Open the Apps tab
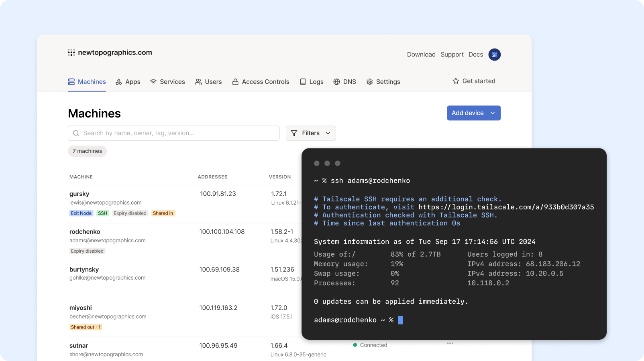Image resolution: width=644 pixels, height=361 pixels. (x=128, y=82)
